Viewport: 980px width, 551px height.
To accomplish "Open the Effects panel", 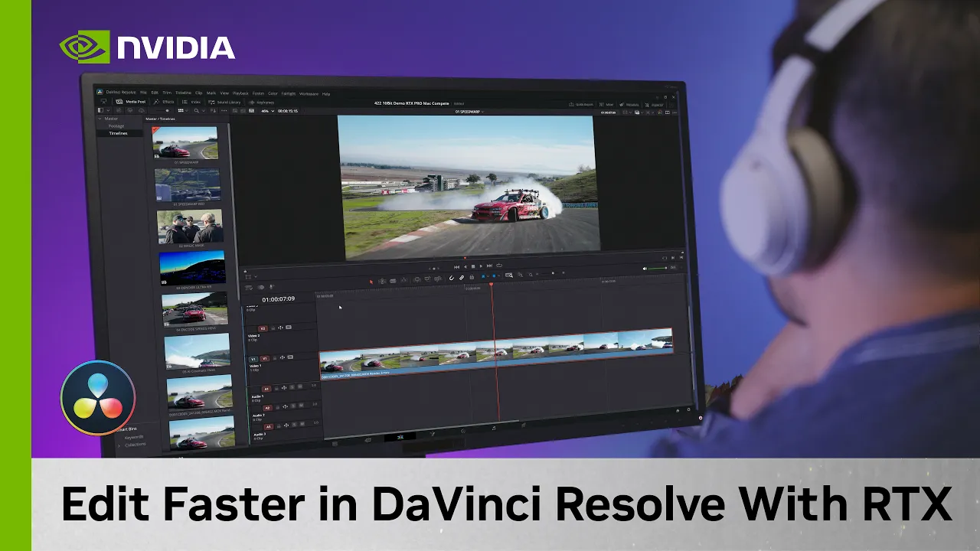I will 165,101.
